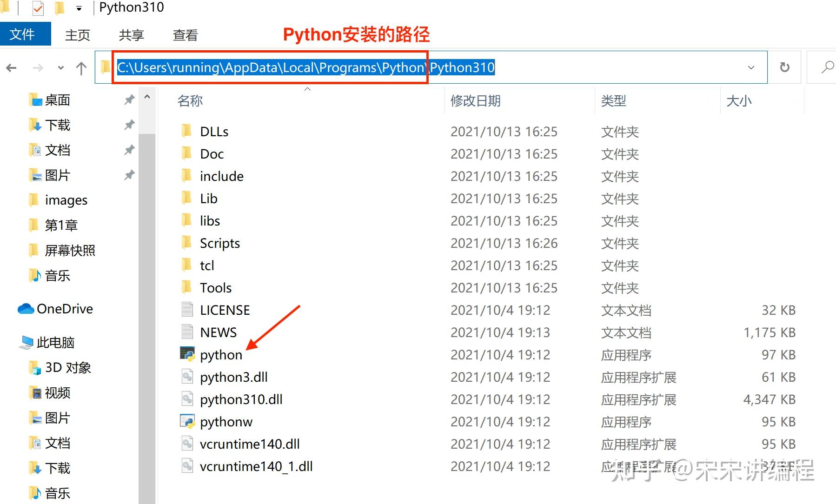Click the refresh icon in the address bar

[785, 67]
